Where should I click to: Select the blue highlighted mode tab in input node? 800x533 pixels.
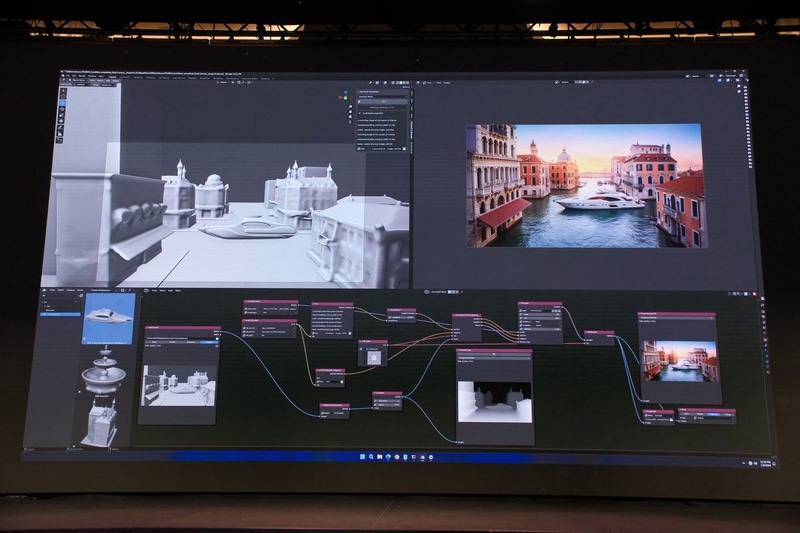click(209, 342)
